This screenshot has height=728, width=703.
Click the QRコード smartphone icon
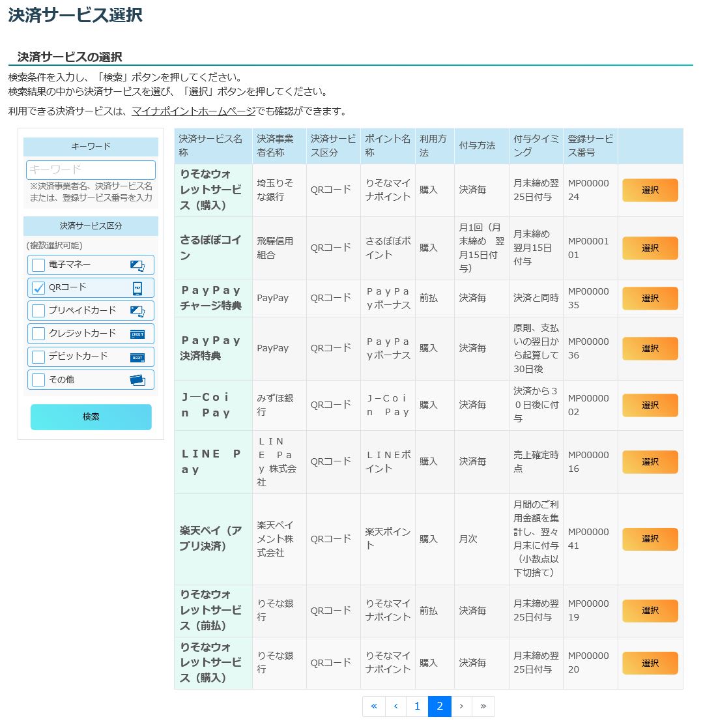coord(137,288)
